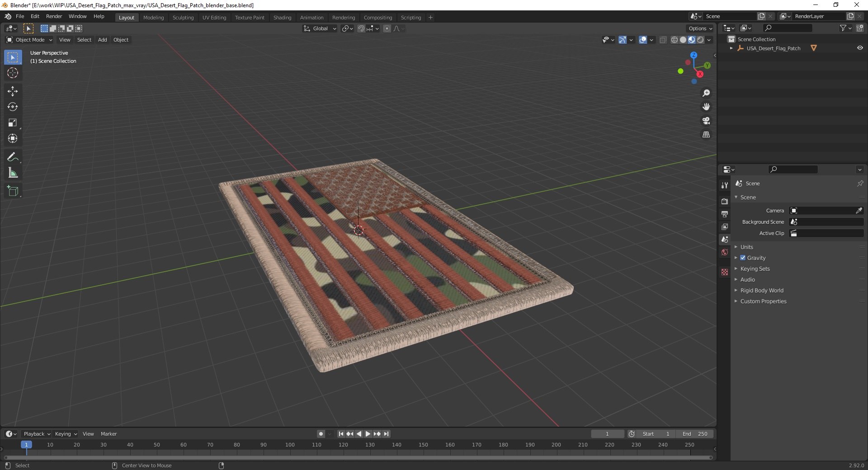Play the animation forward
This screenshot has width=868, height=470.
click(368, 434)
